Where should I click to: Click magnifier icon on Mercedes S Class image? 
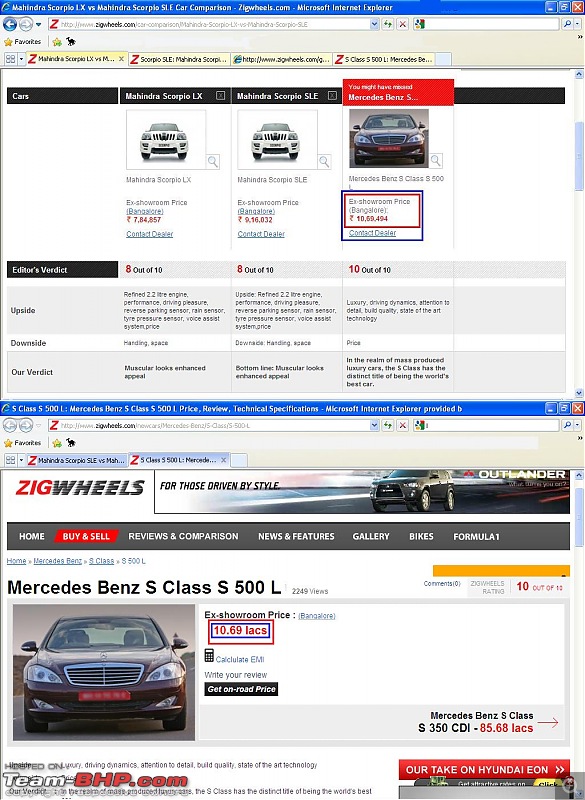tap(436, 161)
